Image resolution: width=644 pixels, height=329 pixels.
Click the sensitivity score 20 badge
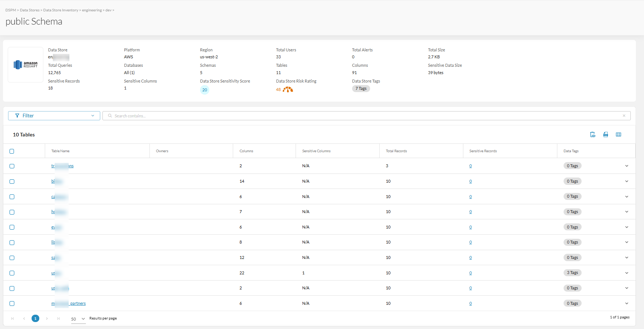pos(205,90)
